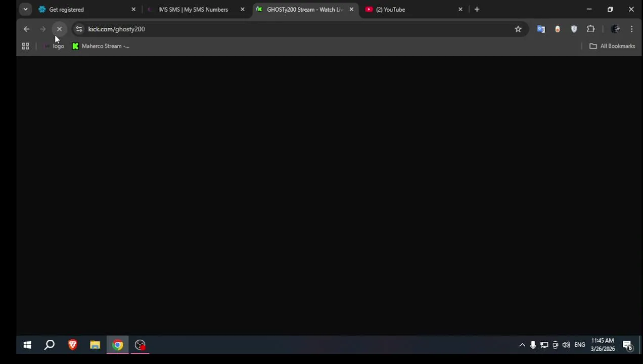Open Windows search from taskbar
The image size is (643, 364).
pos(50,345)
